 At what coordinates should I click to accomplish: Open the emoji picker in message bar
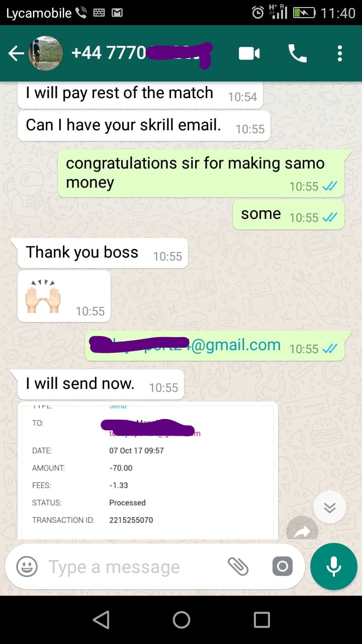point(27,567)
